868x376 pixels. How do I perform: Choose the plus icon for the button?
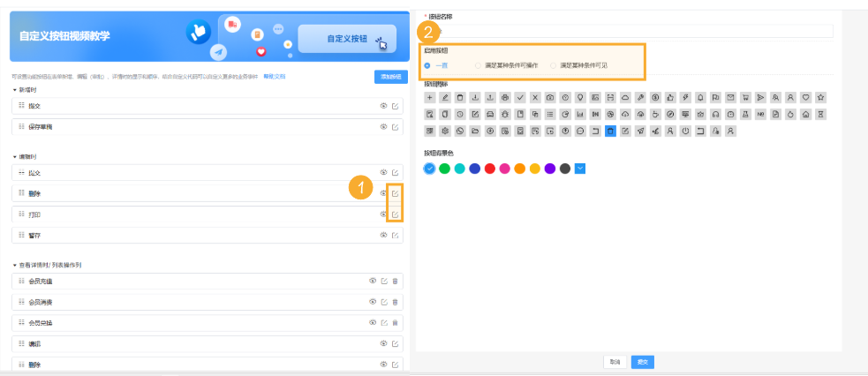click(x=429, y=97)
